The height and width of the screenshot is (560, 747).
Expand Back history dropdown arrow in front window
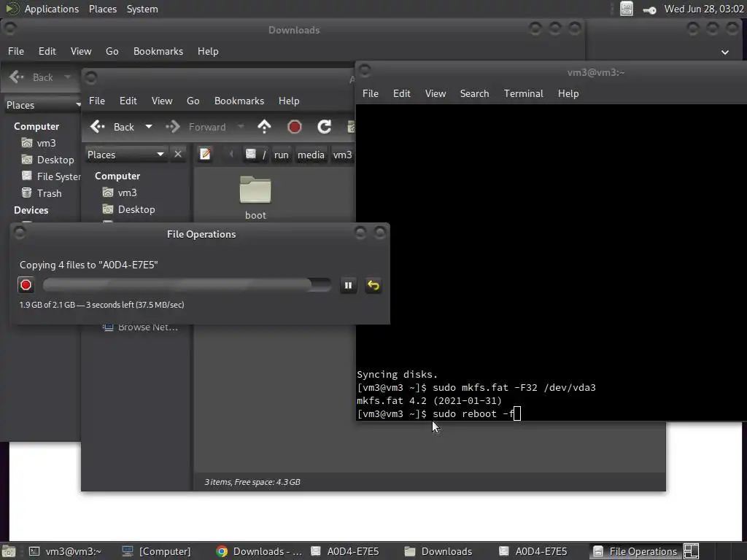pyautogui.click(x=149, y=127)
